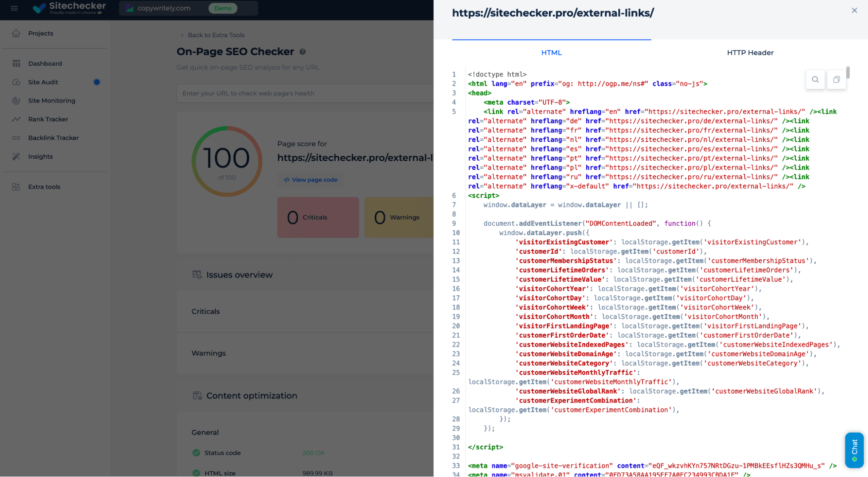Click Back to Extra Tools link

(212, 35)
